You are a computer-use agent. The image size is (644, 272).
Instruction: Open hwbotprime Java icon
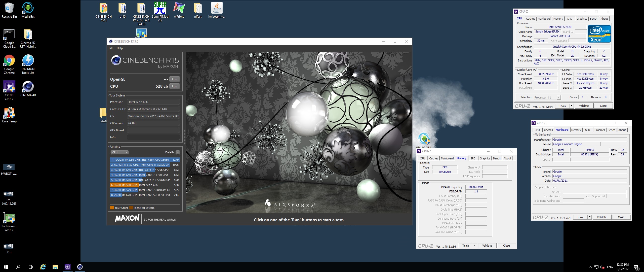click(x=217, y=10)
